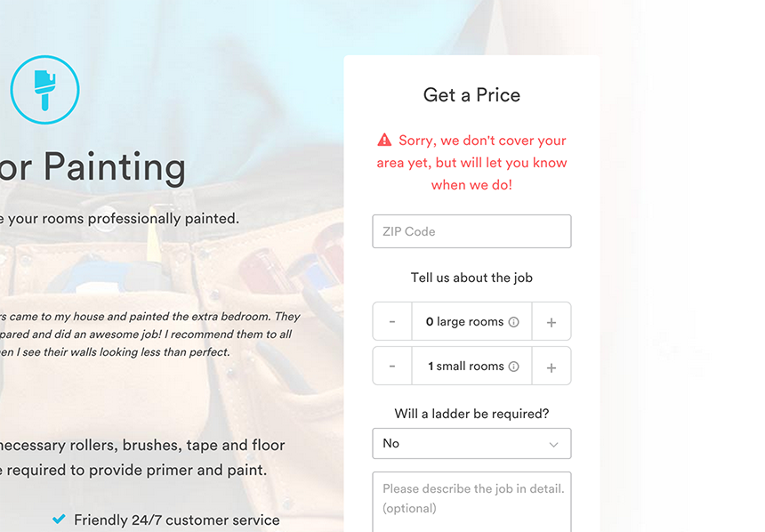This screenshot has height=532, width=765.
Task: Click the Get a Price heading
Action: coord(471,95)
